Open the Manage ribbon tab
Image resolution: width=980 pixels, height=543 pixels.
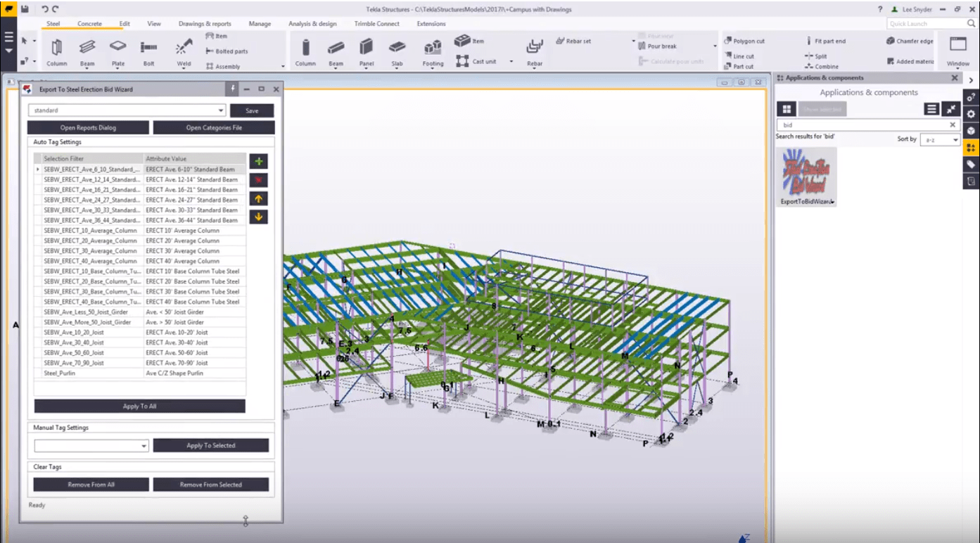(260, 24)
